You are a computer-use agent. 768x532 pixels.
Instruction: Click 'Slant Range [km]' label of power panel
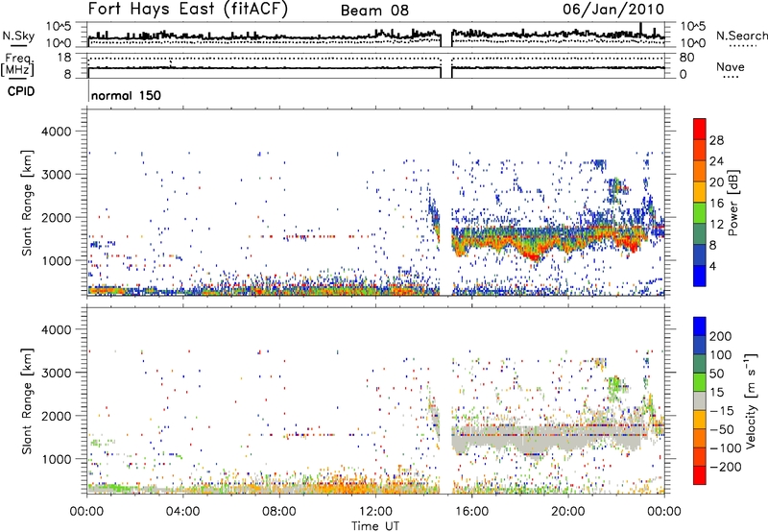[27, 203]
